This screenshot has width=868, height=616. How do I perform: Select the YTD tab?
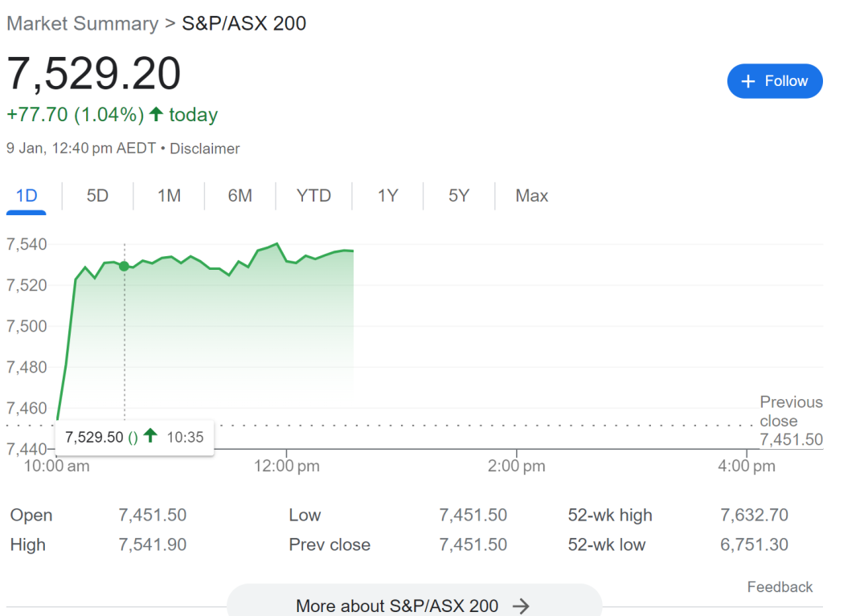313,196
